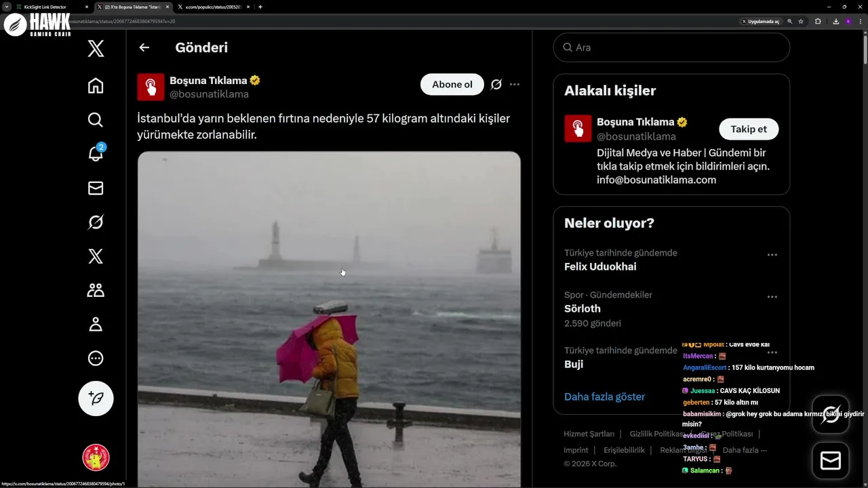Open Gizlilik Politikası footer link

click(656, 434)
